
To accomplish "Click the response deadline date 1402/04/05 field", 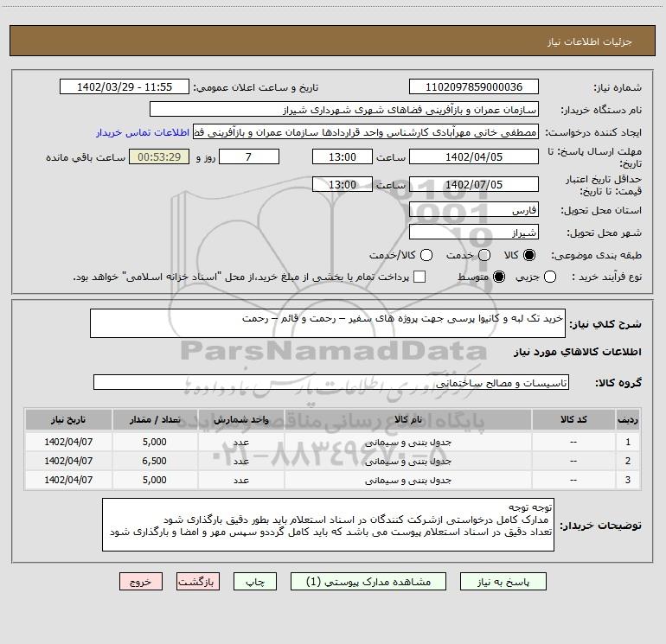I will [x=474, y=156].
